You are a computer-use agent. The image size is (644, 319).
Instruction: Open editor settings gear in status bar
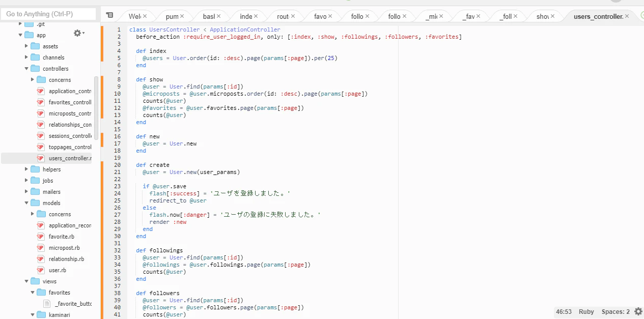[638, 311]
